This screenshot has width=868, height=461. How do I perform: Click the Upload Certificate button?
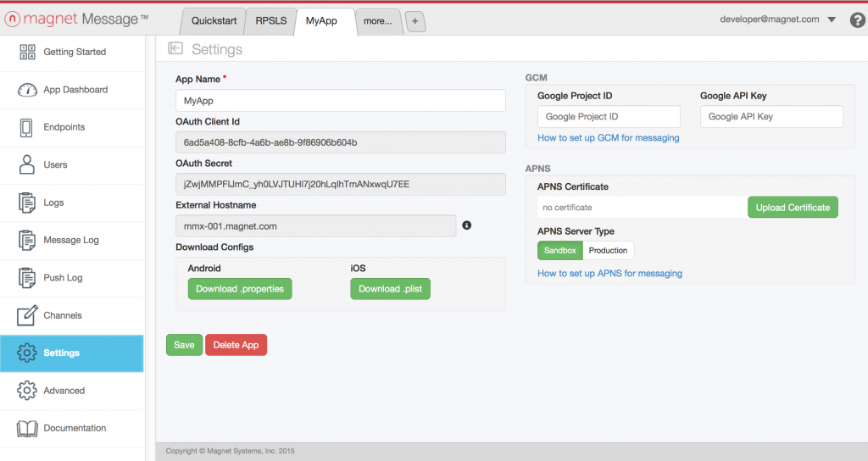(793, 208)
